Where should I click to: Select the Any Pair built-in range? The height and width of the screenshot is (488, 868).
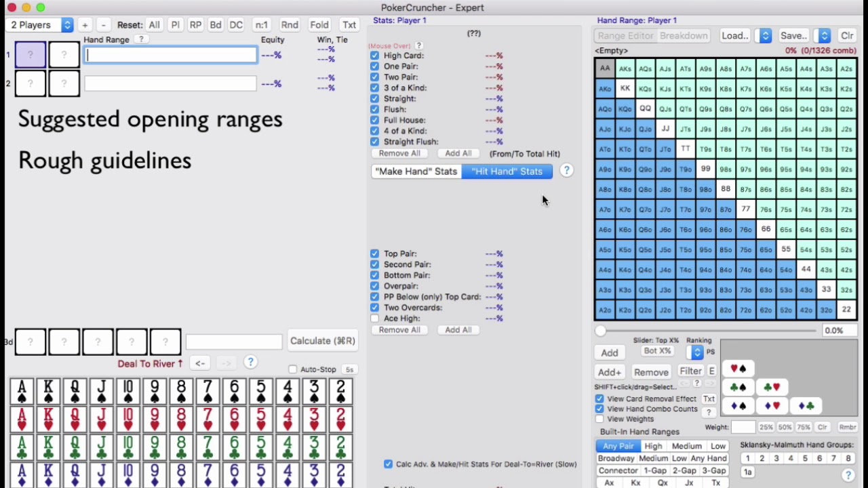[618, 446]
